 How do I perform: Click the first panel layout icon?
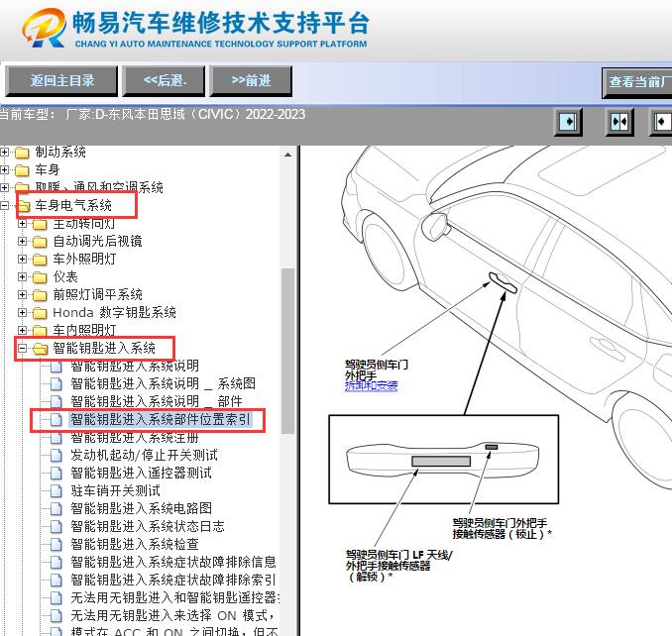click(568, 122)
